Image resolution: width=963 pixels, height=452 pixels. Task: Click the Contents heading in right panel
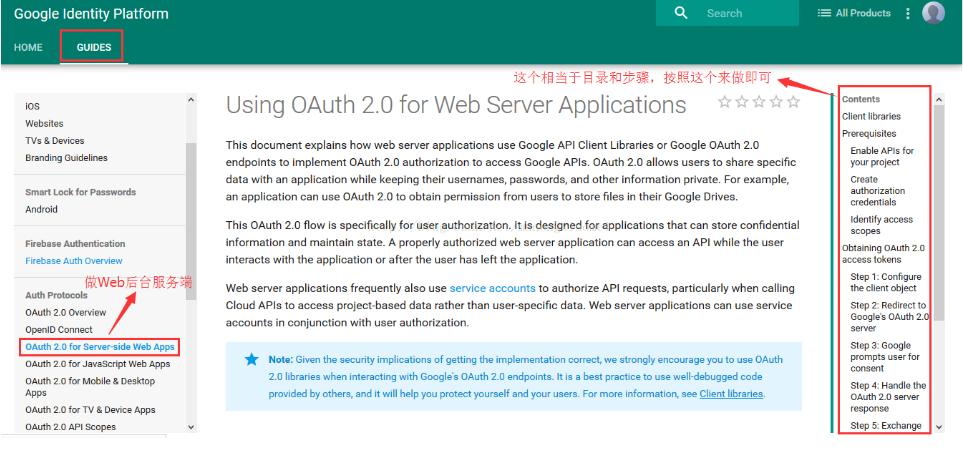pos(861,99)
